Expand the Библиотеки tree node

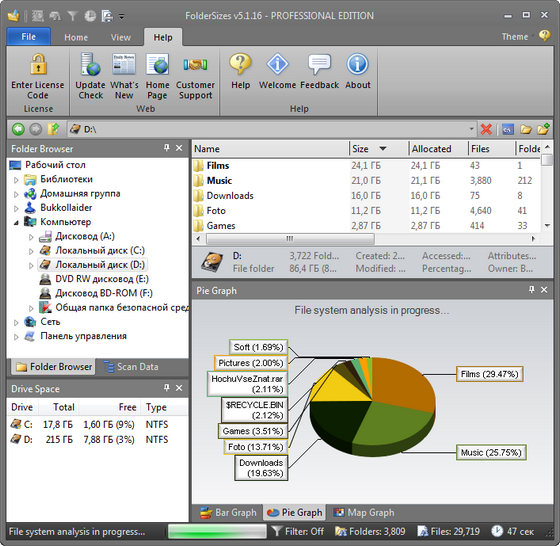point(16,180)
